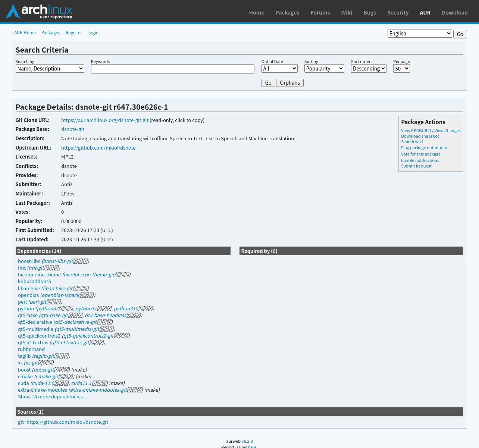Screen dimensions: 479x448
Task: Open the git+https github dsnote.git source
Action: coord(63,422)
